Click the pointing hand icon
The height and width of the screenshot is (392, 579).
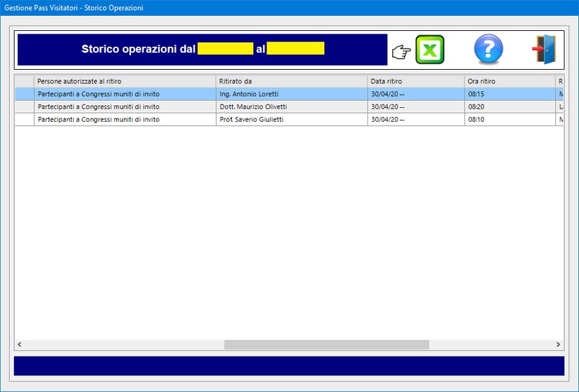(x=401, y=52)
